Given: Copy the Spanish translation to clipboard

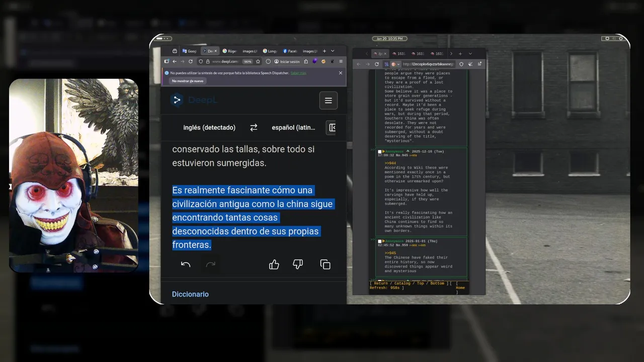Looking at the screenshot, I should [326, 264].
